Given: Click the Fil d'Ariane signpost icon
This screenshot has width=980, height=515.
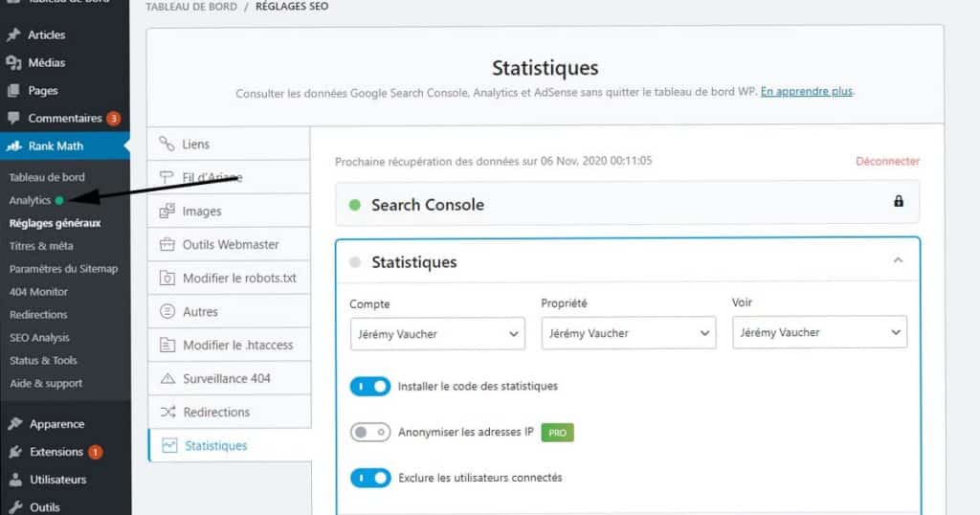Looking at the screenshot, I should coord(167,177).
